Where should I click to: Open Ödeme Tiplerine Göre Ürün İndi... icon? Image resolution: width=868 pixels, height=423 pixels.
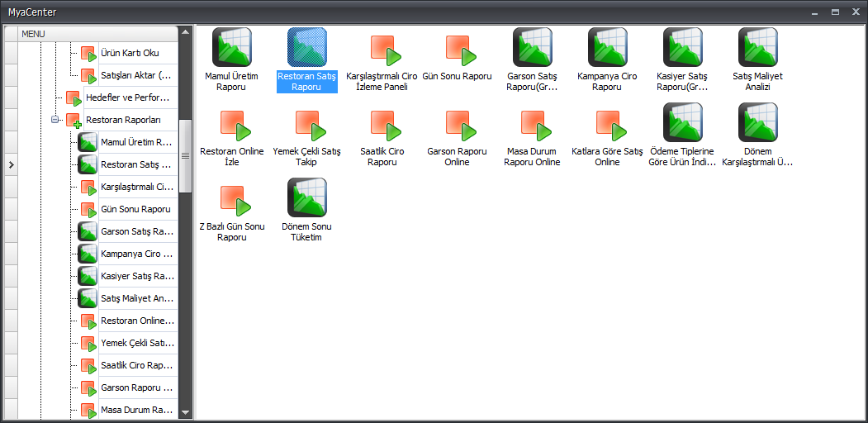click(682, 122)
